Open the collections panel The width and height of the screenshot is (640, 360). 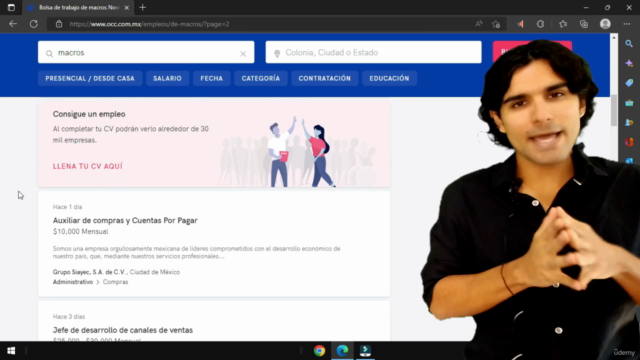584,24
